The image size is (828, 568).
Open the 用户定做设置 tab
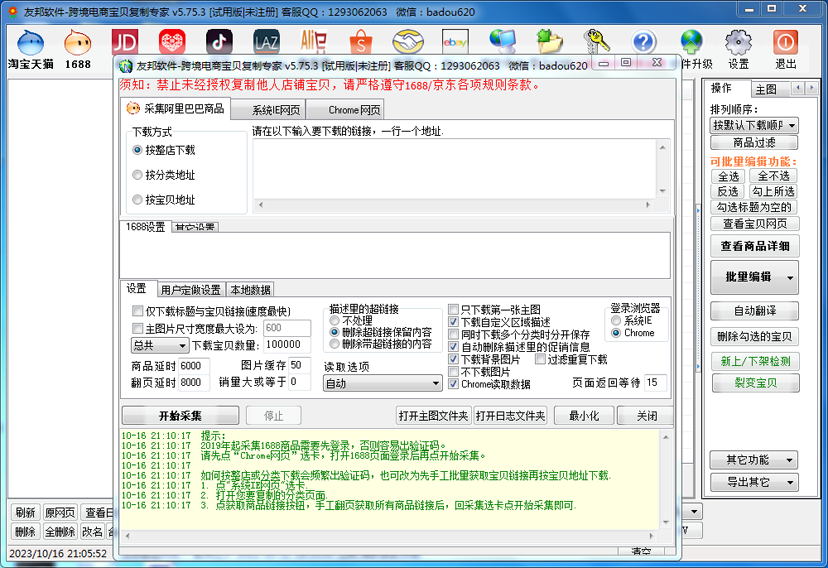pos(190,290)
